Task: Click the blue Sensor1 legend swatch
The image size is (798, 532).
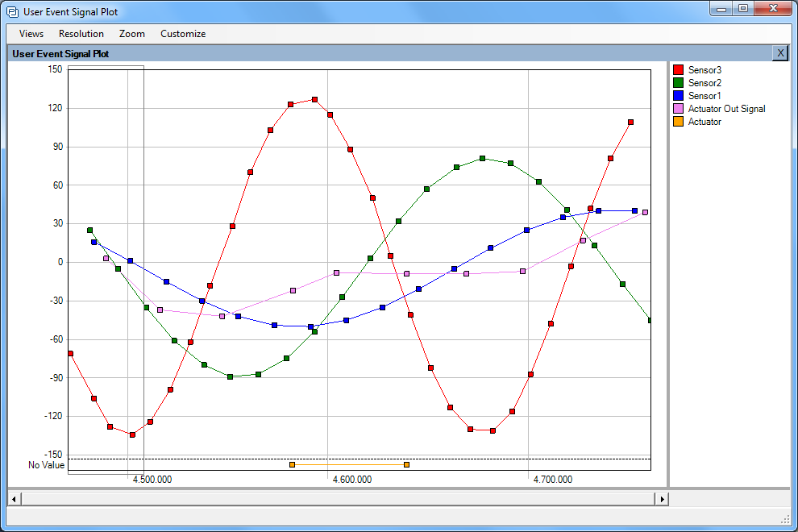Action: point(679,96)
